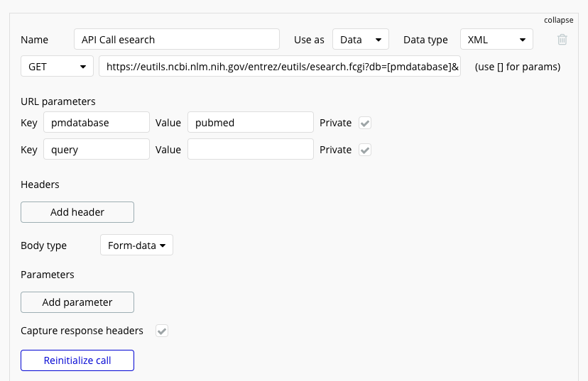Delete the API call with trash icon
Viewport: 588px width, 381px height.
(562, 40)
